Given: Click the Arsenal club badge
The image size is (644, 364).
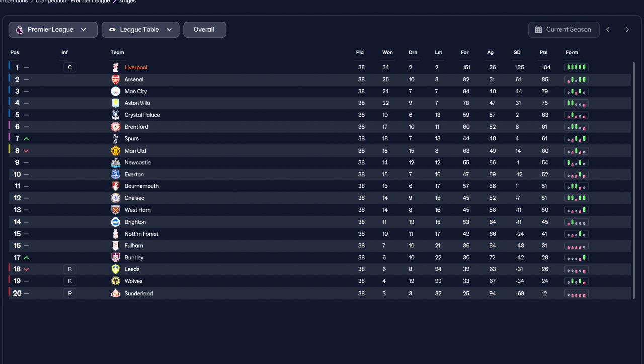Looking at the screenshot, I should [116, 79].
